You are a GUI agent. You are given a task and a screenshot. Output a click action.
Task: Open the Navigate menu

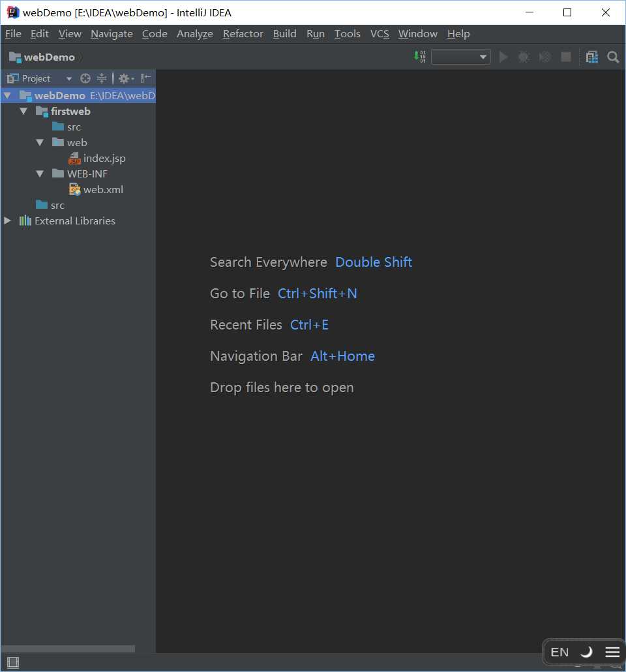(112, 34)
